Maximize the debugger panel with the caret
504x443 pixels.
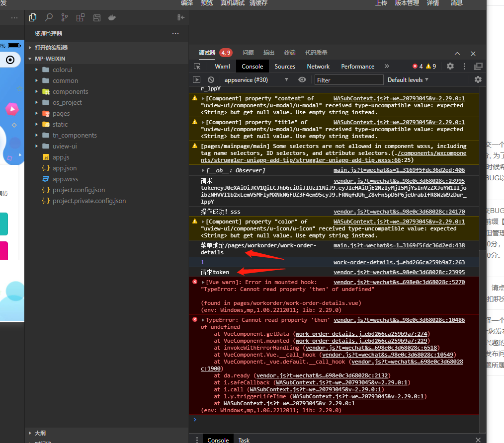pyautogui.click(x=457, y=53)
